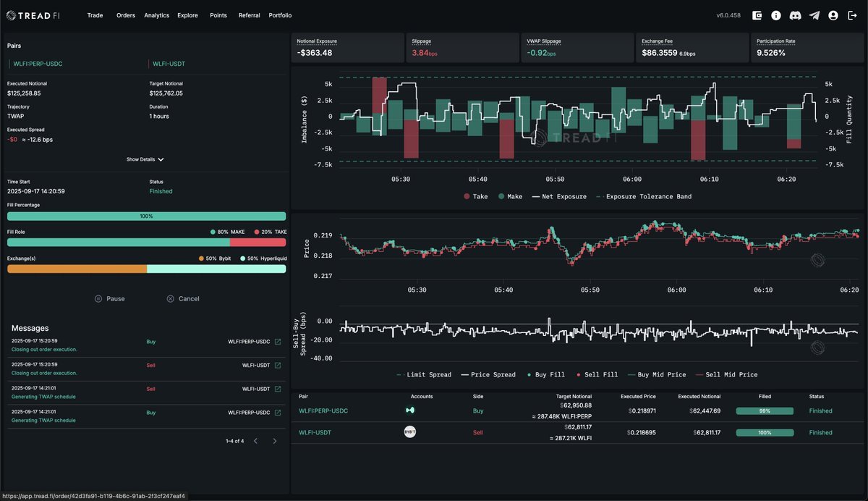
Task: Open the Discord link icon
Action: click(796, 15)
